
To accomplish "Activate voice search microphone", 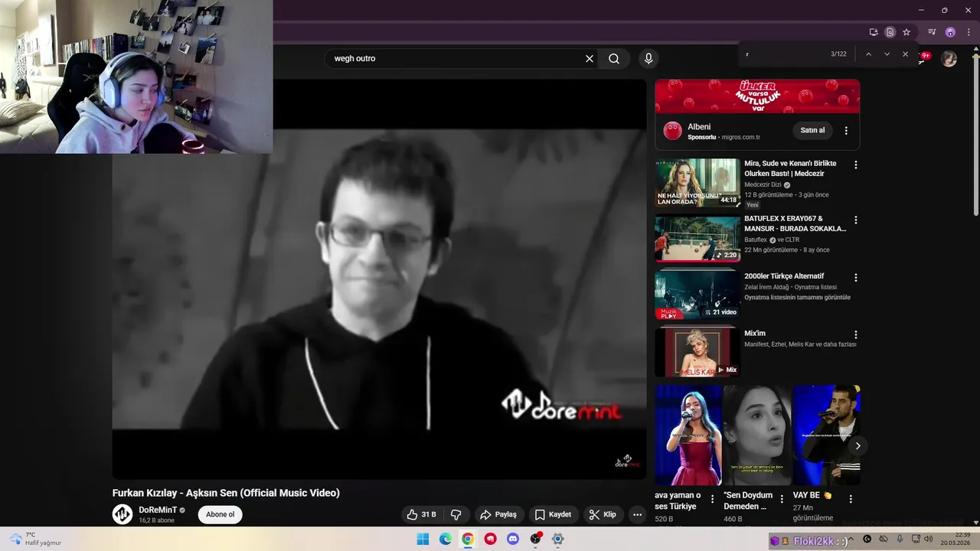I will [648, 58].
